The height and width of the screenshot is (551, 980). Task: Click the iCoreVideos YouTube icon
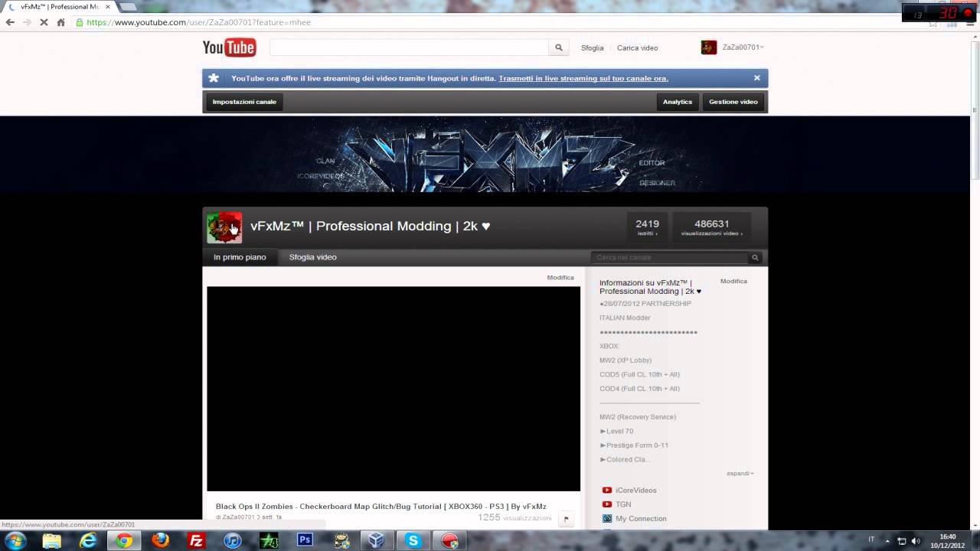(x=606, y=491)
